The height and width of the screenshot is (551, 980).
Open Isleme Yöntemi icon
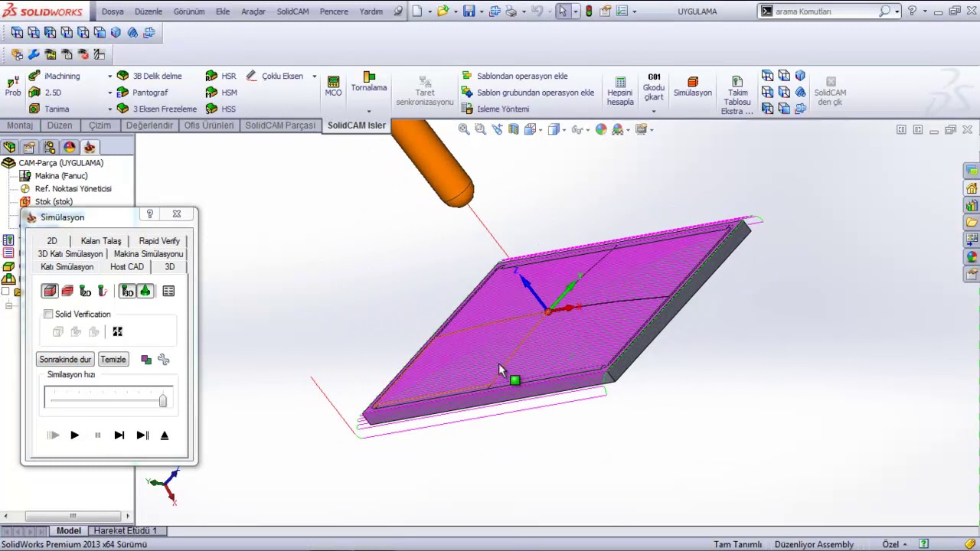point(466,109)
